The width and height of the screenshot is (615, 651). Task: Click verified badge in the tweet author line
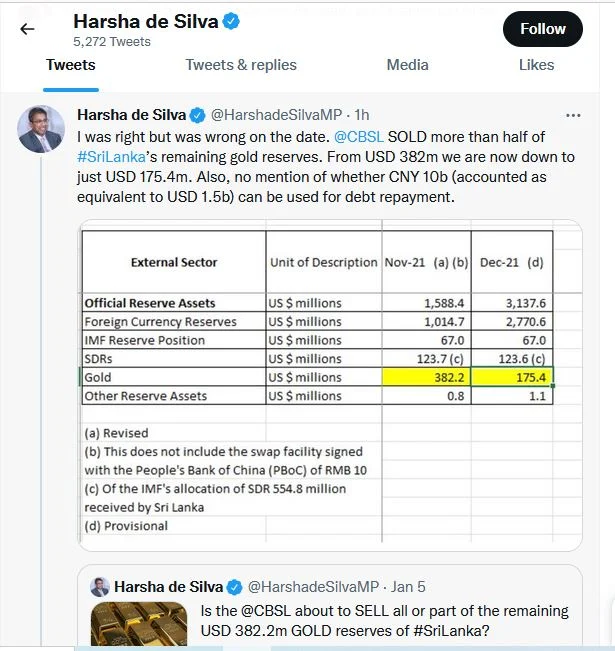(198, 115)
